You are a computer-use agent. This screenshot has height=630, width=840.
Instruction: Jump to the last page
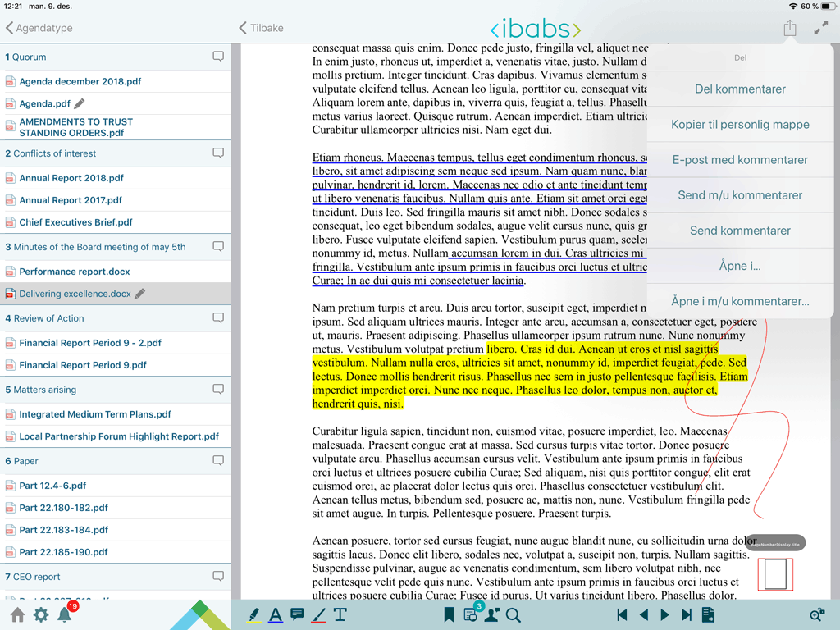coord(687,615)
